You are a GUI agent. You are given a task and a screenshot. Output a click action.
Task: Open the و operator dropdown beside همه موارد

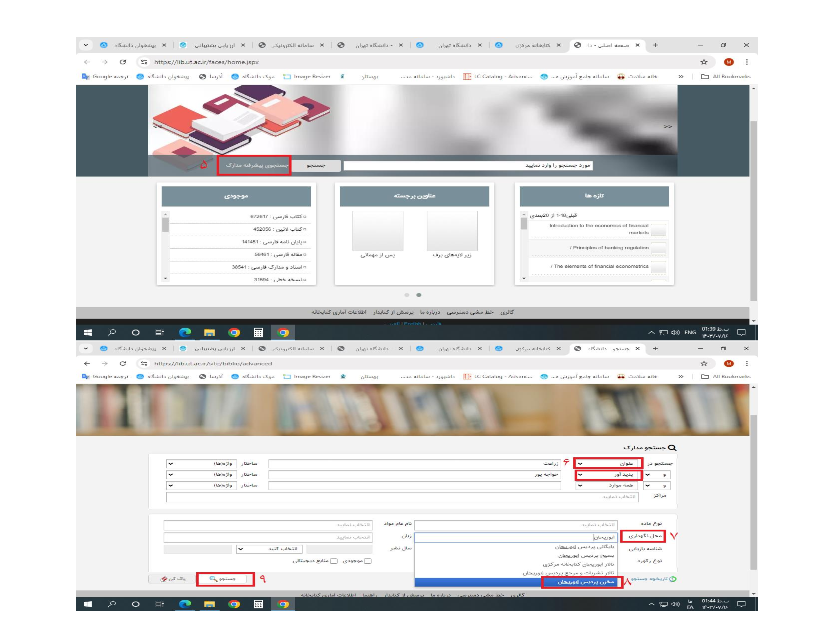click(657, 485)
